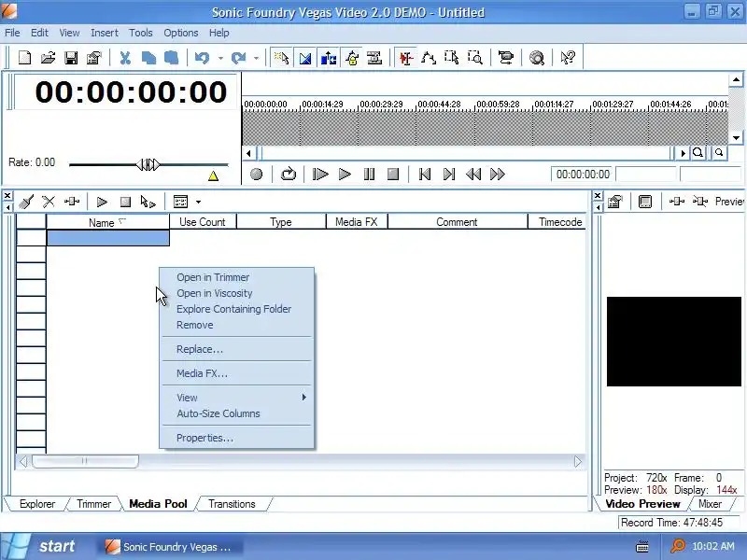
Task: Activate What's This help pointer icon
Action: (568, 58)
